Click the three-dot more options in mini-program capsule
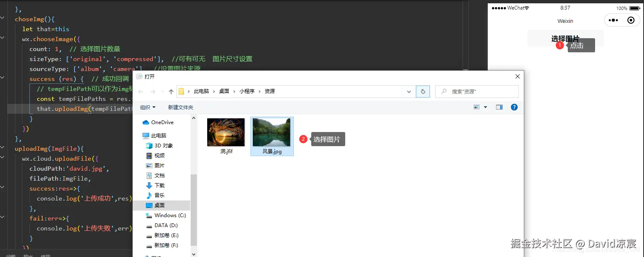Viewport: 644px width, 257px height. [613, 20]
